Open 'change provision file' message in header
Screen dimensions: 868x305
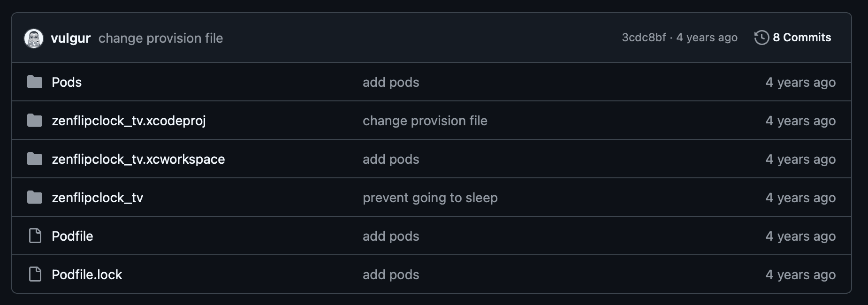point(160,38)
